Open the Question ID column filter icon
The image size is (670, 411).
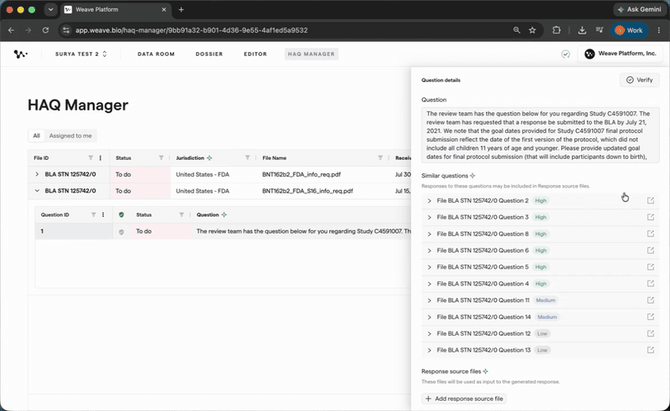[x=94, y=215]
